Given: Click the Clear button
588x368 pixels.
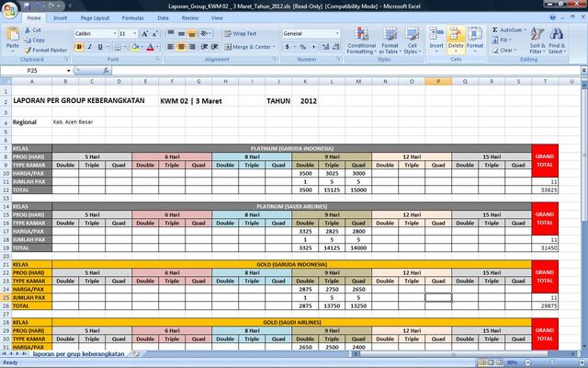Looking at the screenshot, I should pos(504,50).
